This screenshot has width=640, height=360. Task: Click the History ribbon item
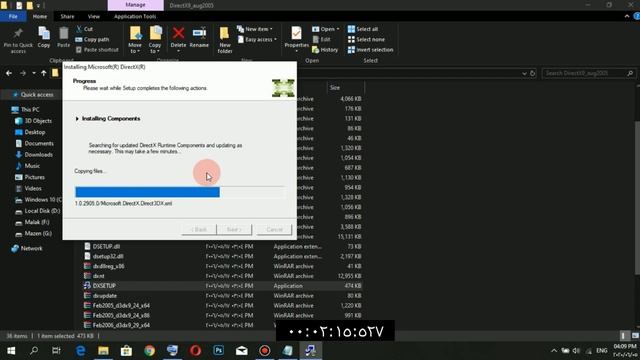[325, 50]
